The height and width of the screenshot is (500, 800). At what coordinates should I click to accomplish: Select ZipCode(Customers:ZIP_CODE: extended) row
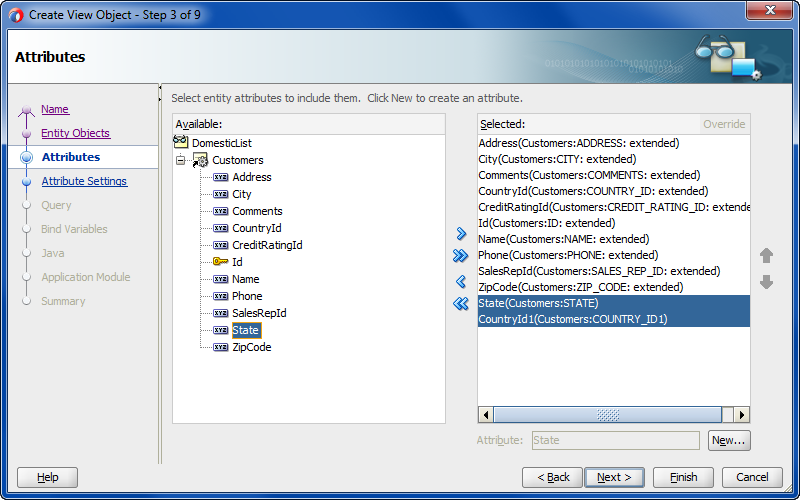pos(614,287)
